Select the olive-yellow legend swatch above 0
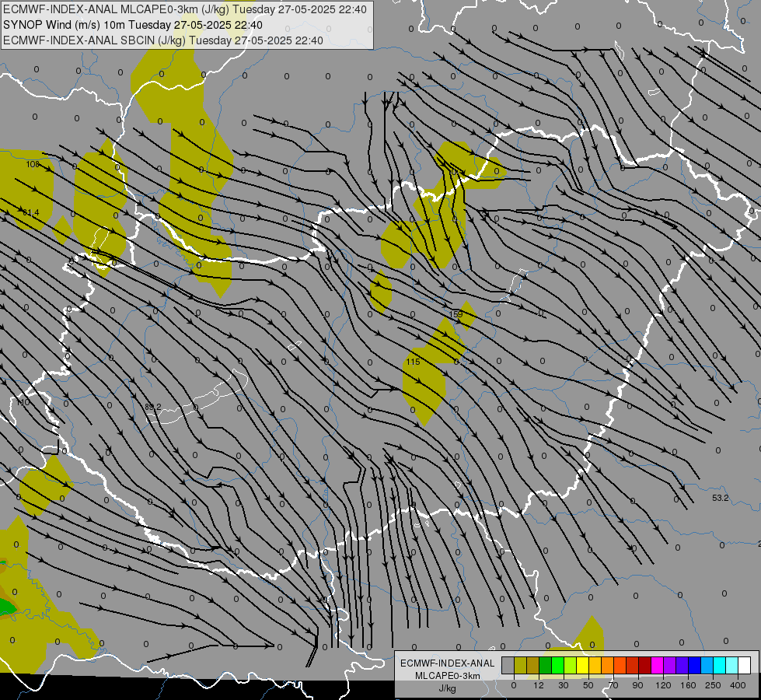The height and width of the screenshot is (700, 761). click(520, 665)
